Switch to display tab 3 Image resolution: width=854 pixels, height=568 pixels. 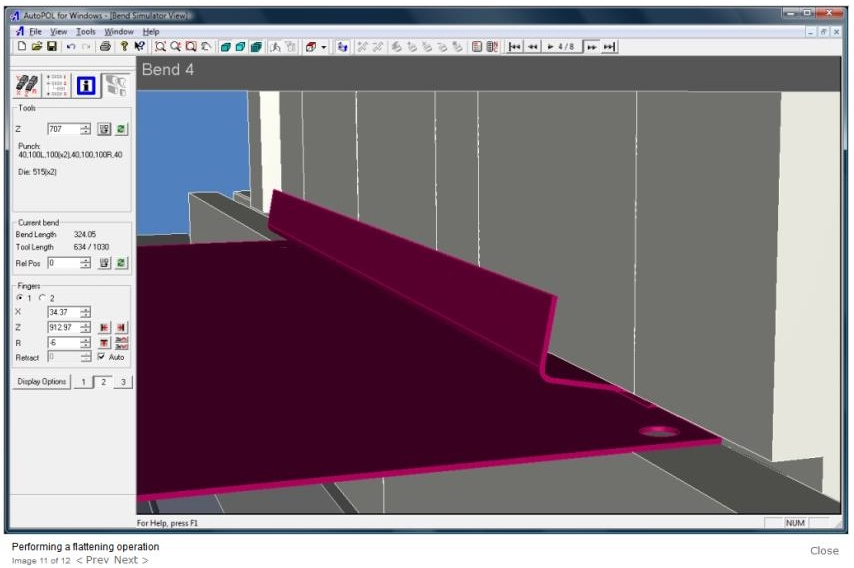pyautogui.click(x=122, y=382)
